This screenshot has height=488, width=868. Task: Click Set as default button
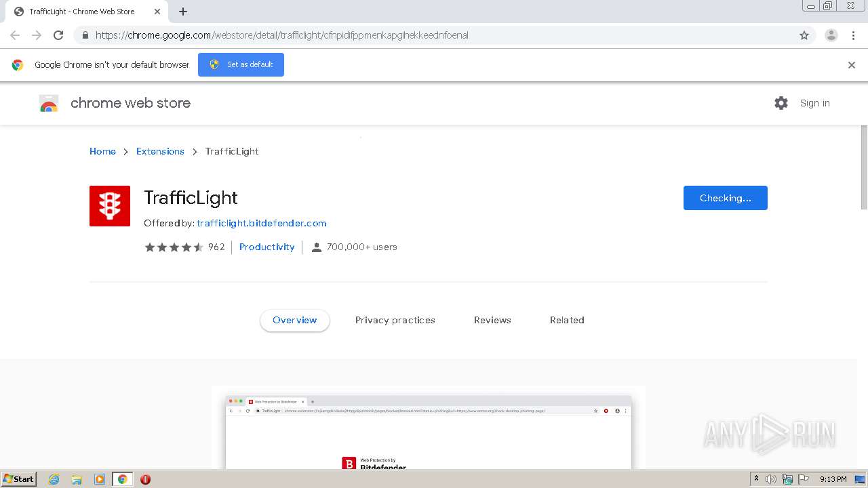click(x=241, y=64)
